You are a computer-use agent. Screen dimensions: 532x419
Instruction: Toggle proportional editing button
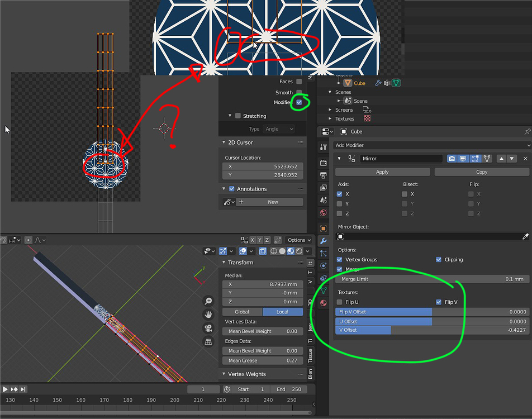(28, 240)
